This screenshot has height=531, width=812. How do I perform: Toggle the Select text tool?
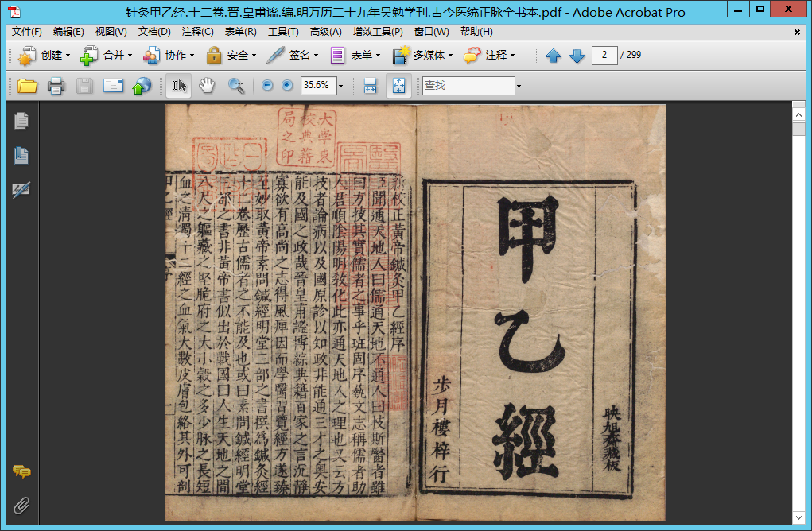tap(179, 86)
